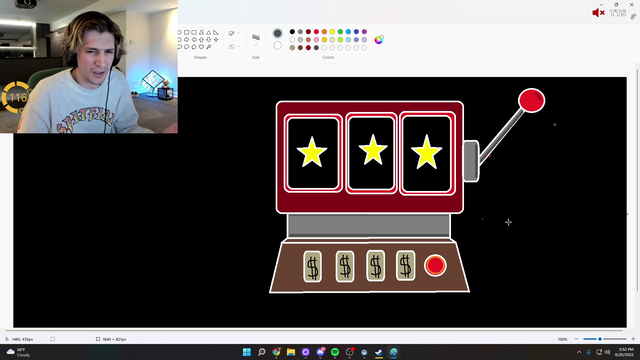Select the heart shape in Shapes gallery
Image resolution: width=640 pixels, height=360 pixels.
tap(201, 47)
